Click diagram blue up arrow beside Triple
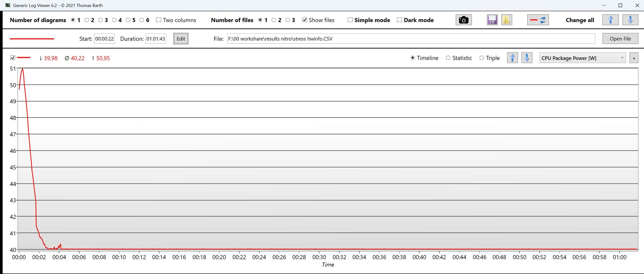 point(512,58)
